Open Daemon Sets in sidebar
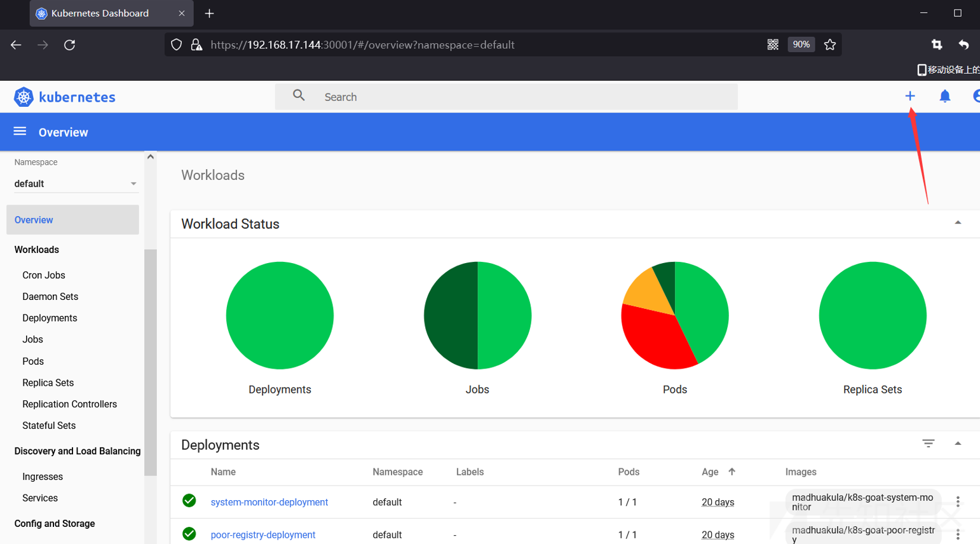This screenshot has height=544, width=980. tap(50, 297)
